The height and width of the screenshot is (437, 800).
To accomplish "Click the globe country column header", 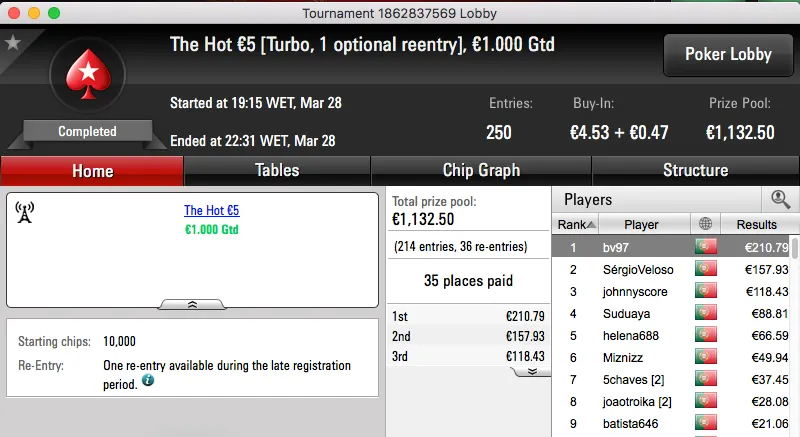I will point(706,225).
